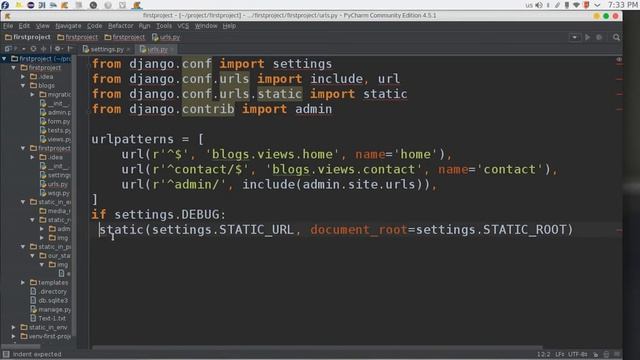Click the 7:33 PM clock

[622, 5]
